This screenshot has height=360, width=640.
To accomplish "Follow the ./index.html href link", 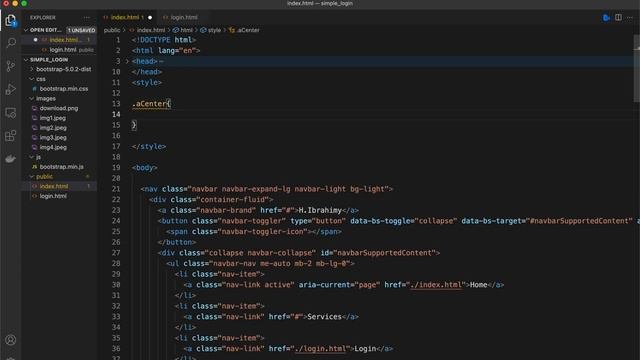I will tap(436, 284).
